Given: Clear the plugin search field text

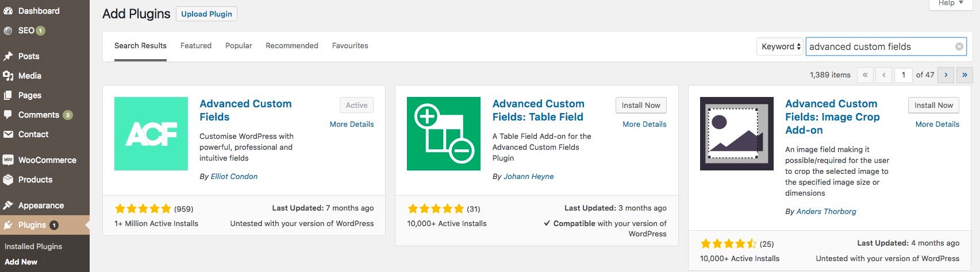Looking at the screenshot, I should tap(959, 46).
